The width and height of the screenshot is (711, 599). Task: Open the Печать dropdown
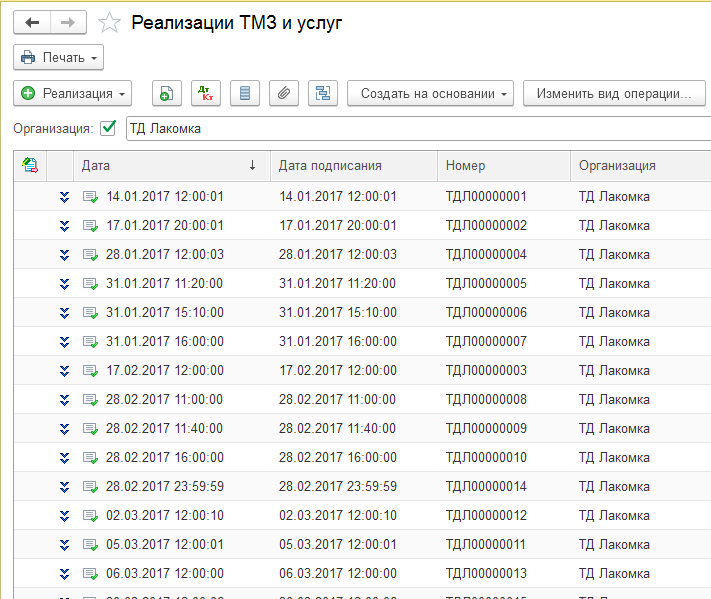point(59,58)
